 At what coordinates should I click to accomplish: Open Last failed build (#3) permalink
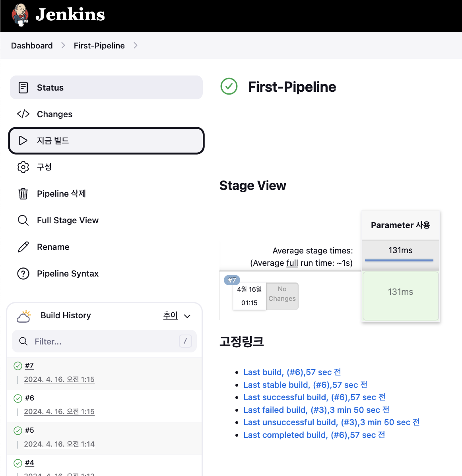click(x=316, y=410)
